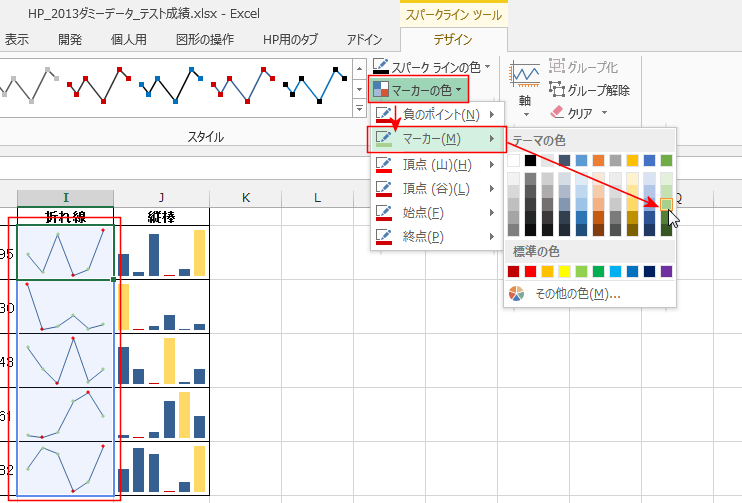Pick the highlighted light green swatch under the cursor
The height and width of the screenshot is (503, 742).
tap(666, 205)
